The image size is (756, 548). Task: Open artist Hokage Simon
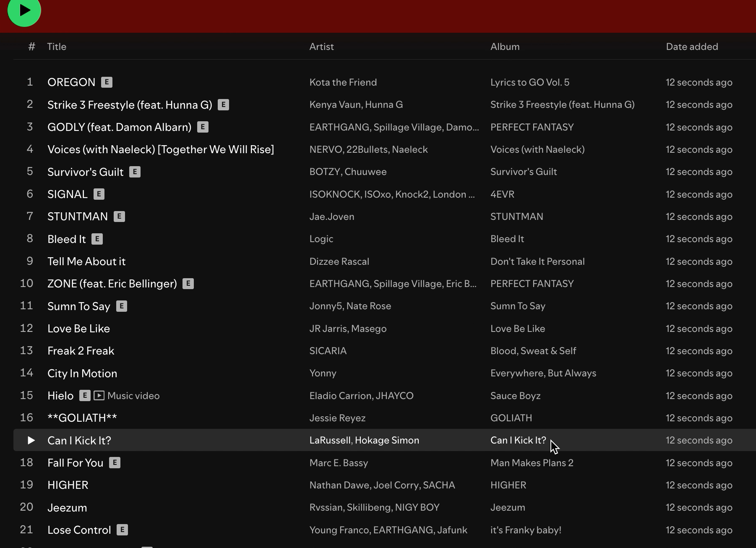tap(387, 440)
